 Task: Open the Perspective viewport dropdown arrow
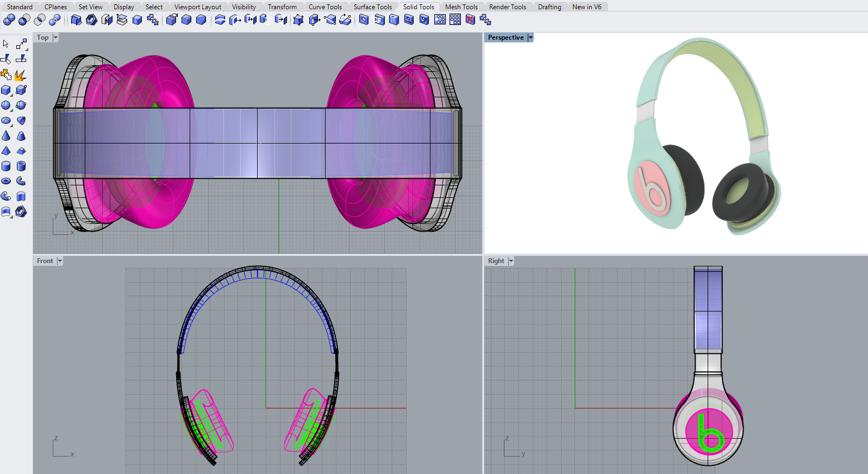click(530, 38)
